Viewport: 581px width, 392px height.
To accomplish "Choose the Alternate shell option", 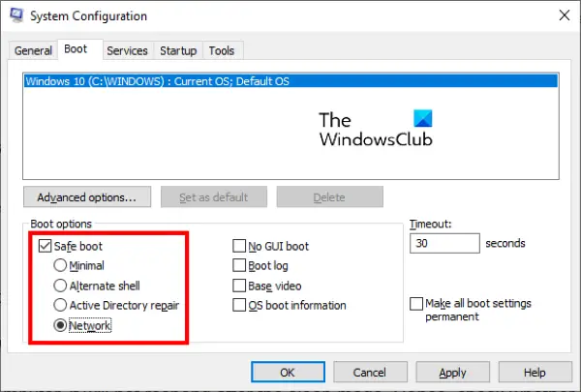I will coord(60,286).
